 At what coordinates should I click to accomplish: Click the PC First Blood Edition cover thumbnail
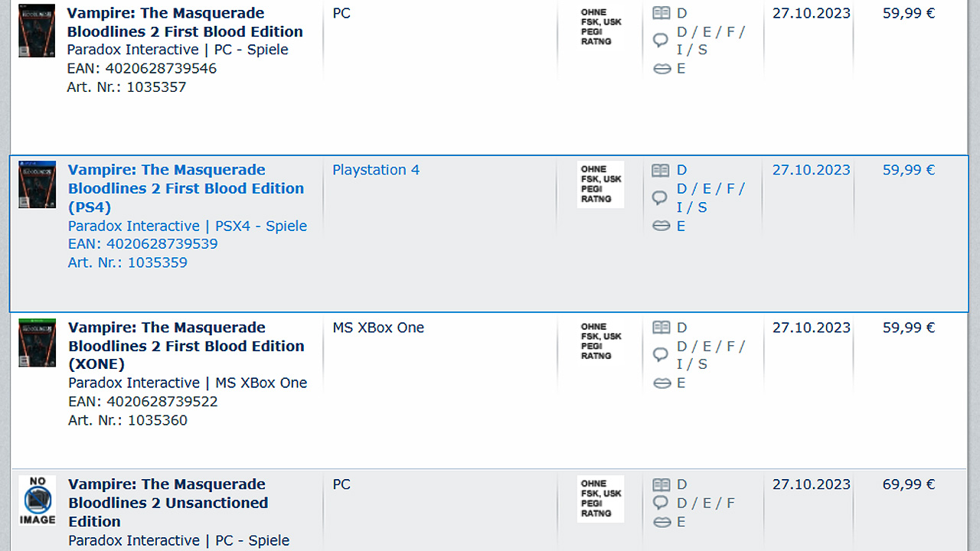click(x=37, y=31)
